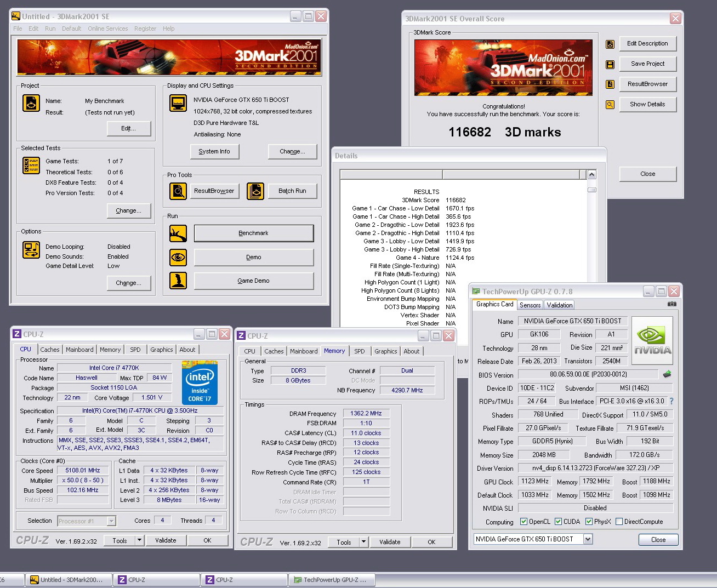This screenshot has height=588, width=717.
Task: Click the Save Project floppy disk icon
Action: tap(610, 64)
